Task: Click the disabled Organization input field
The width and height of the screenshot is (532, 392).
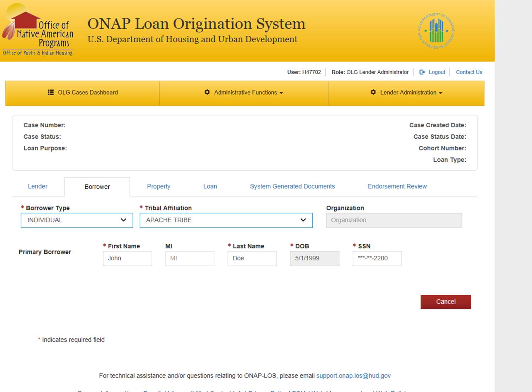Action: click(x=394, y=220)
